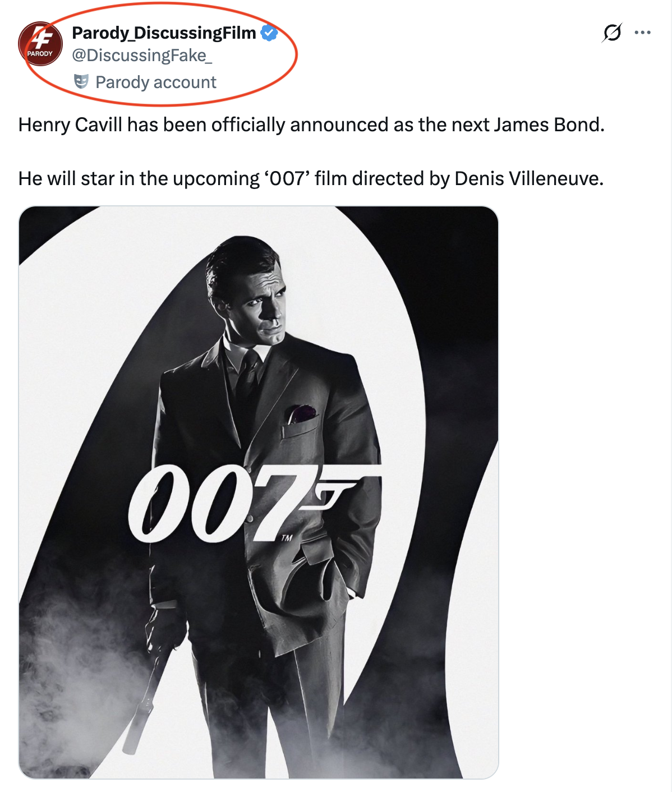Open the three-dot more options menu
The height and width of the screenshot is (792, 672).
click(x=642, y=33)
